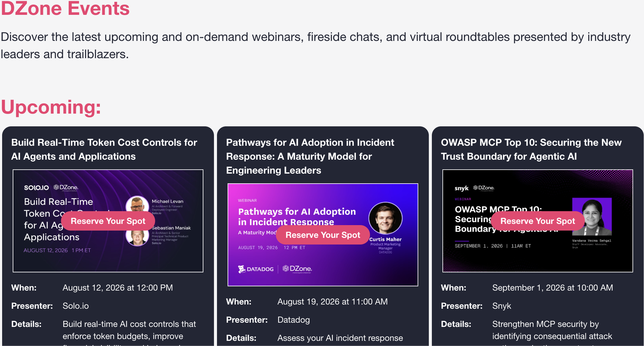Click 'August 12, 2026 at 12:00 PM' date
This screenshot has width=644, height=346.
[x=118, y=288]
